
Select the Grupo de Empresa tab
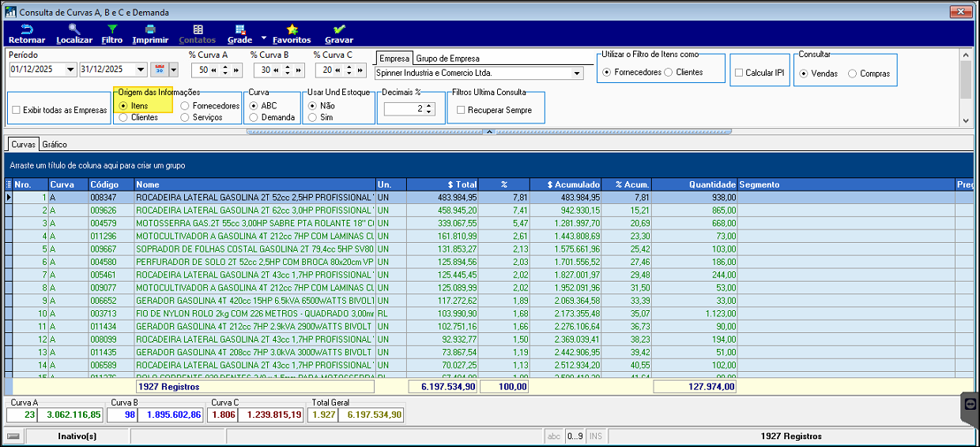pyautogui.click(x=447, y=59)
